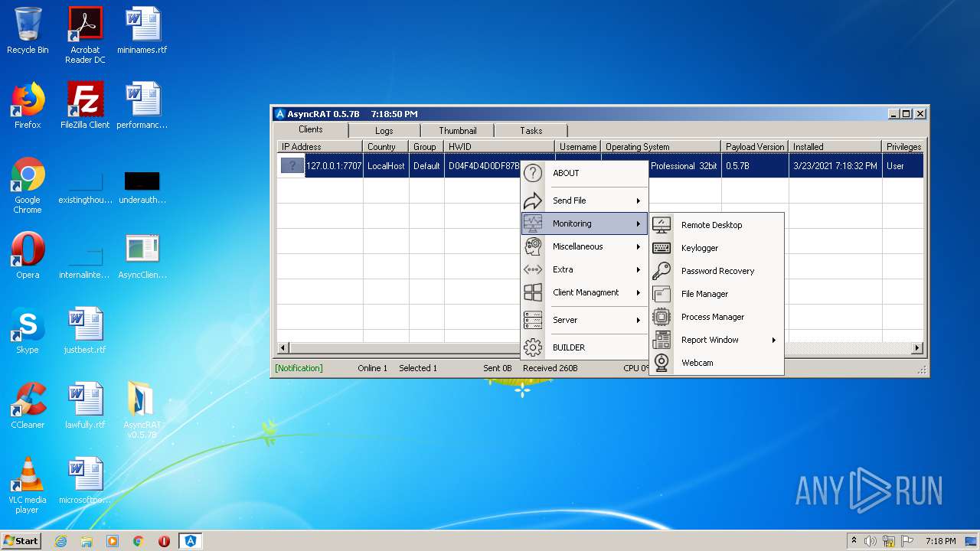Choose Keylogger from Monitoring submenu
This screenshot has width=980, height=551.
(717, 248)
